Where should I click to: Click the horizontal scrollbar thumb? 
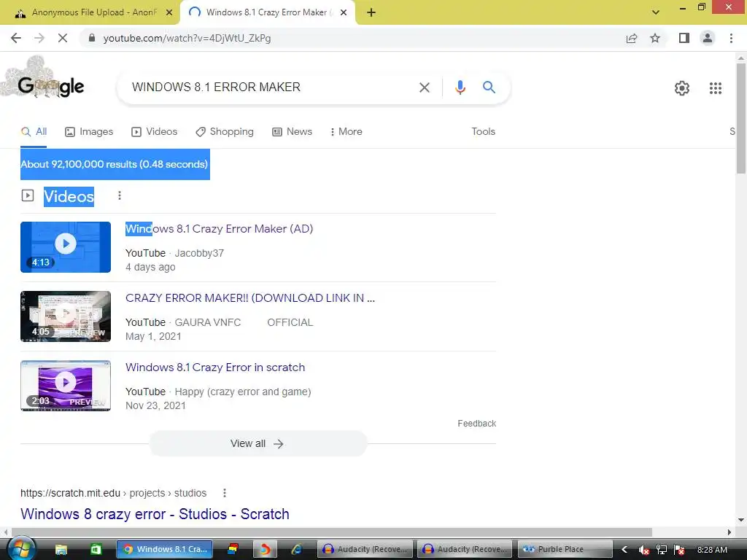332,532
